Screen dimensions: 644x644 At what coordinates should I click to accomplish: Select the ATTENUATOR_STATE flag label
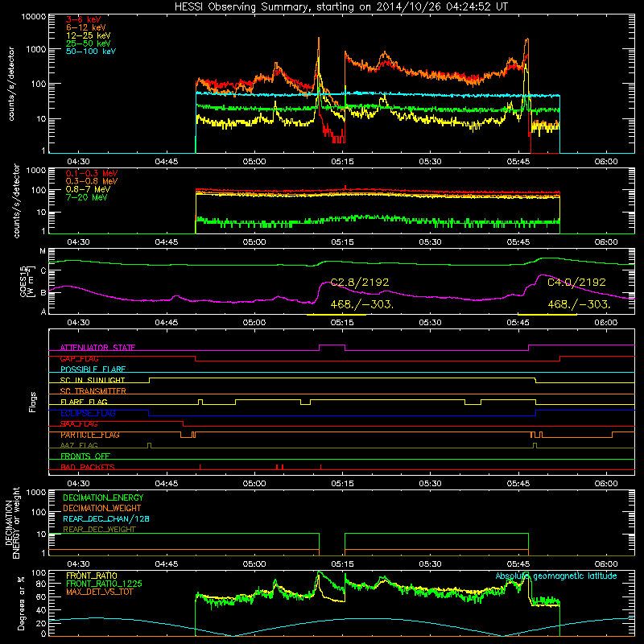point(97,348)
